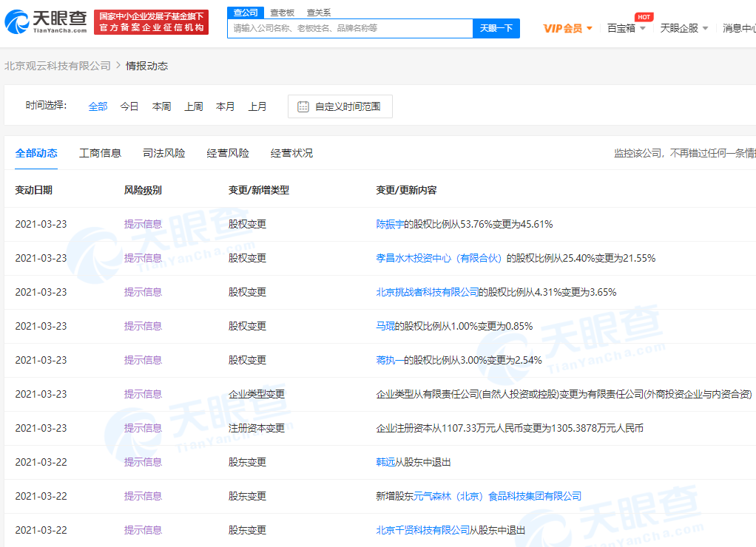Image resolution: width=756 pixels, height=547 pixels.
Task: Click 企业类型变更 type cell
Action: pyautogui.click(x=257, y=394)
